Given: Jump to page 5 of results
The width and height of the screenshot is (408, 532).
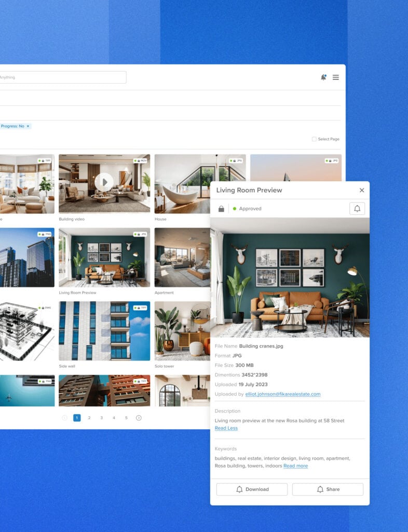Looking at the screenshot, I should click(x=126, y=418).
